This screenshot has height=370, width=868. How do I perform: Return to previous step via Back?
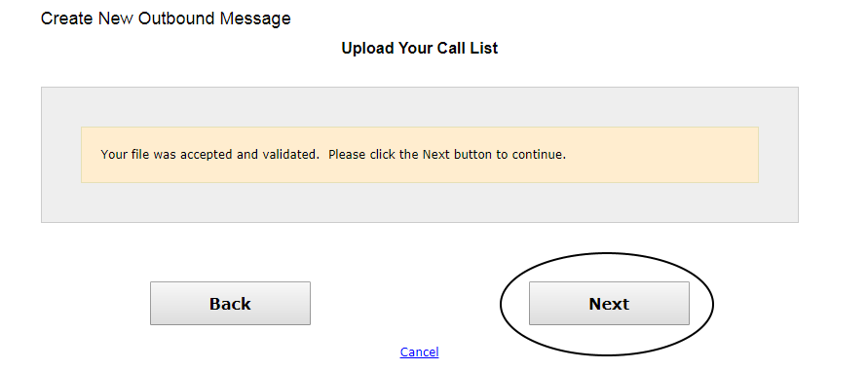coord(230,303)
